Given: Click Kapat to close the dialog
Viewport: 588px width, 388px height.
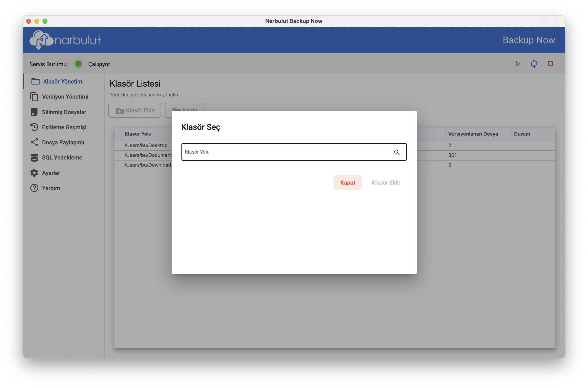Looking at the screenshot, I should pyautogui.click(x=348, y=183).
